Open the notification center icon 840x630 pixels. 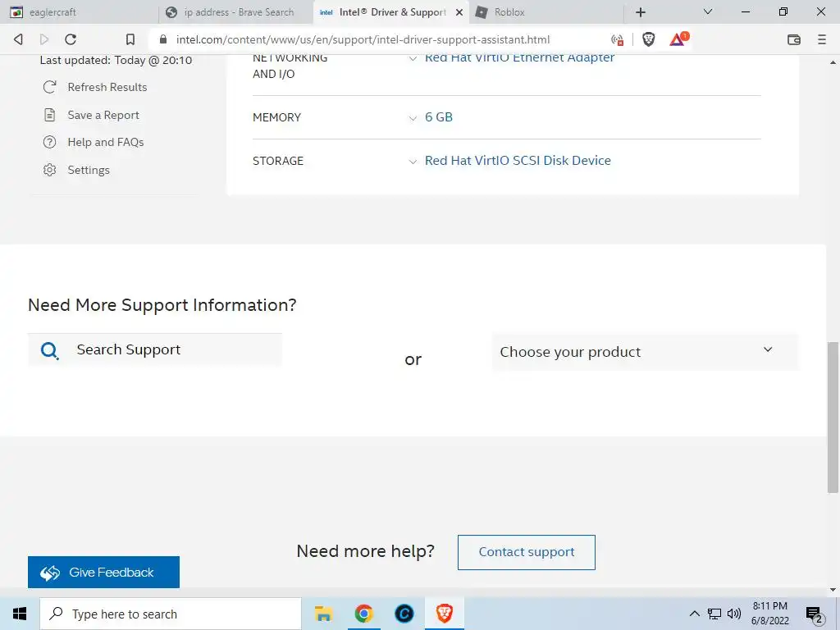tap(815, 614)
